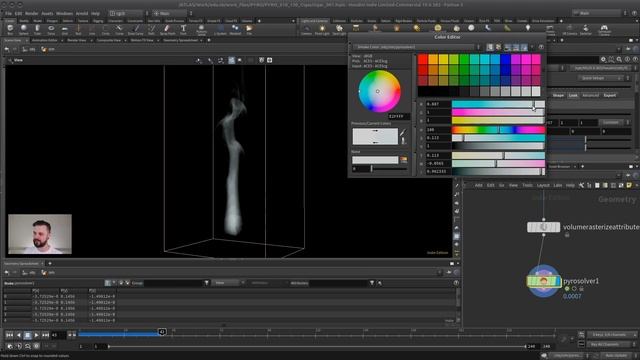Jump to first frame in playbar

click(x=9, y=335)
